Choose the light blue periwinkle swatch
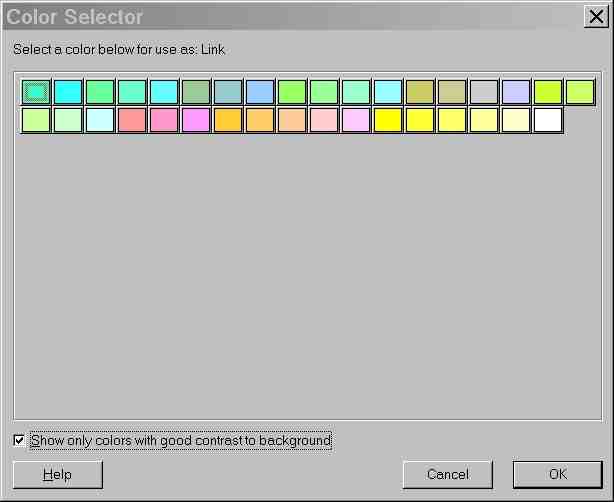This screenshot has width=614, height=502. [x=260, y=92]
